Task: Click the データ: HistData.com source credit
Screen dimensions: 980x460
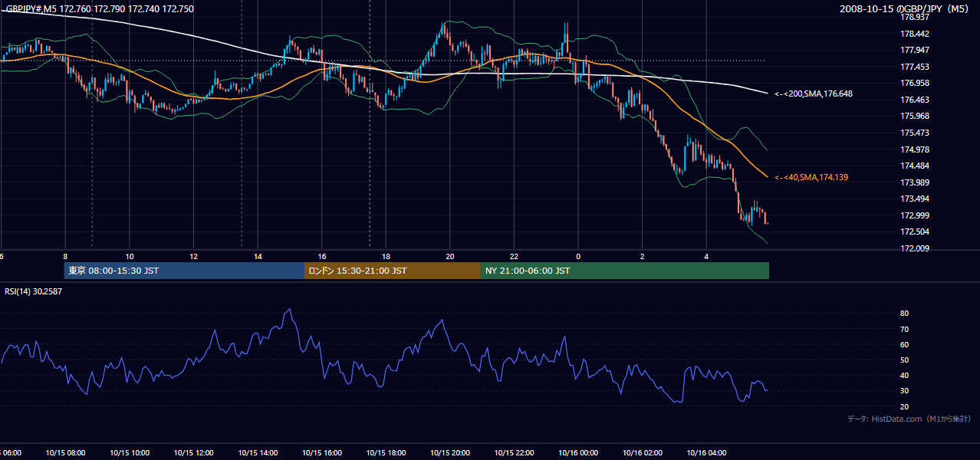Action: [x=909, y=419]
